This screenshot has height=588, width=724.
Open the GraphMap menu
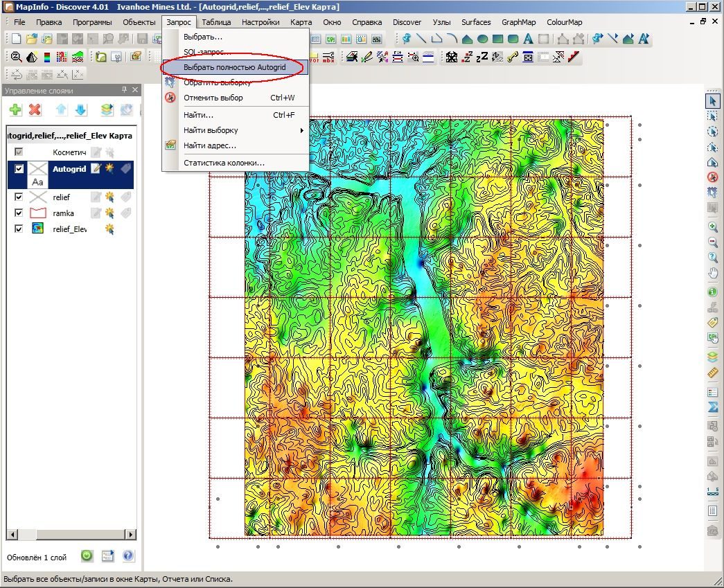[518, 22]
